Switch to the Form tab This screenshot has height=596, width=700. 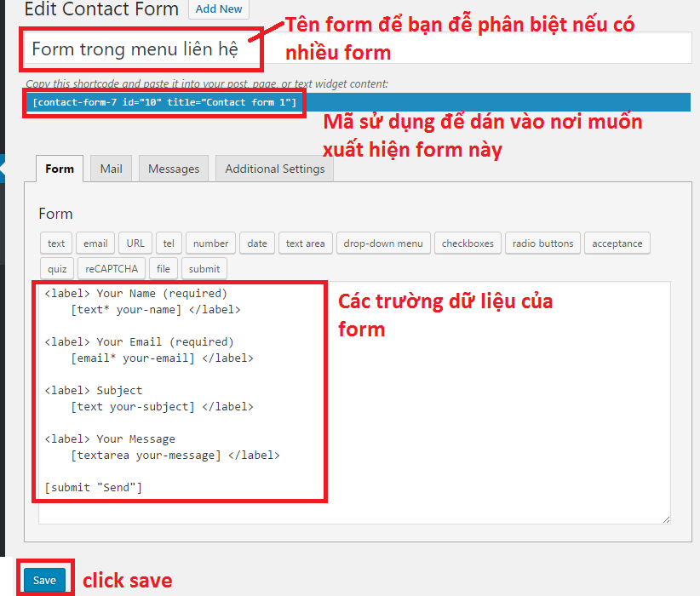(x=60, y=169)
